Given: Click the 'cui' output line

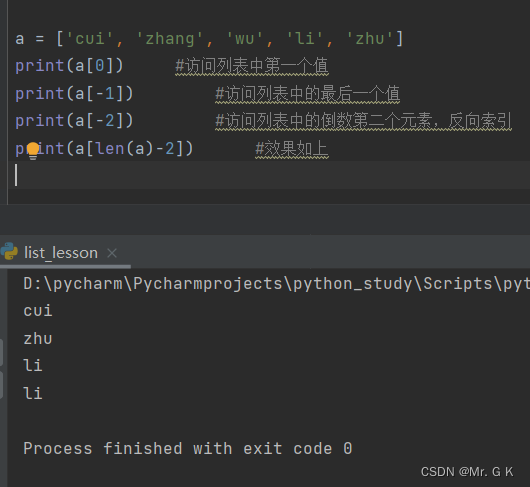Looking at the screenshot, I should (x=38, y=311).
